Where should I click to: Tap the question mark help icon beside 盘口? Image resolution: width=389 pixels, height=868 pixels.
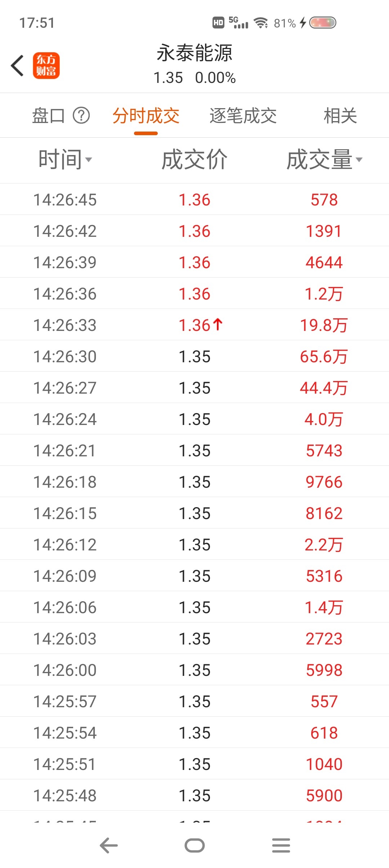click(81, 116)
